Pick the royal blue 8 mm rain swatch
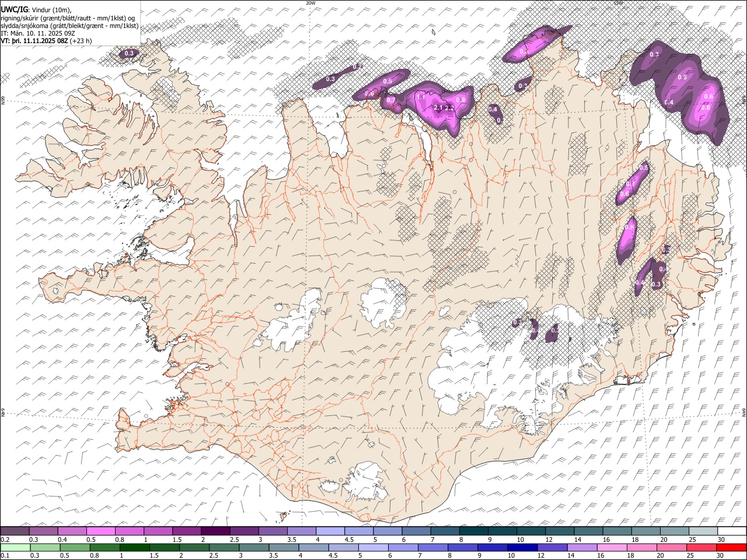The height and width of the screenshot is (560, 747). coord(463,547)
